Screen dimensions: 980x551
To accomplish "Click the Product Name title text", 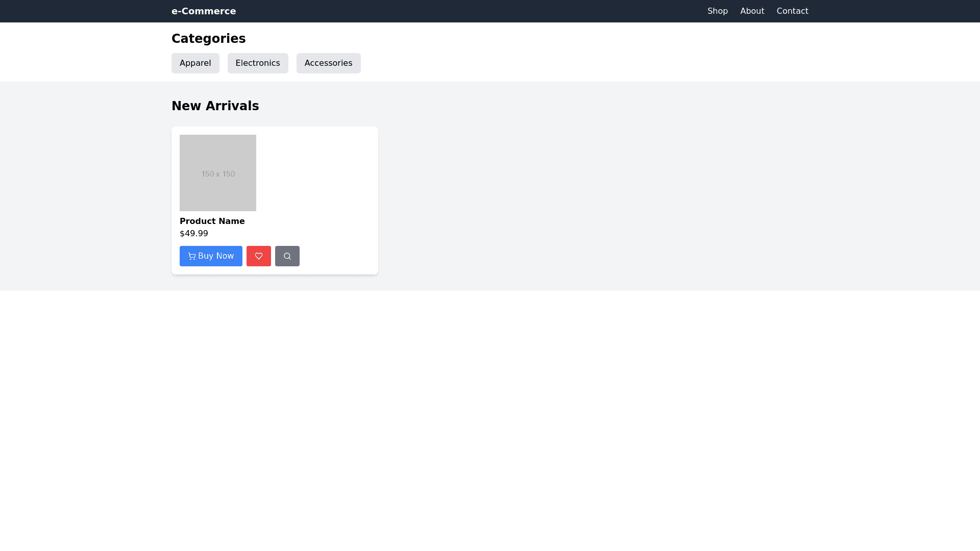I will [212, 221].
